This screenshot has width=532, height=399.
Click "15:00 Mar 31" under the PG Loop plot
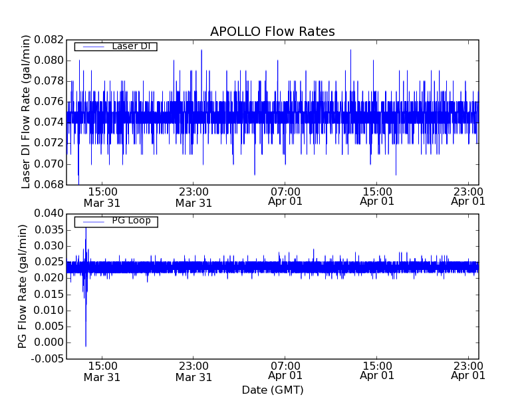[x=102, y=372]
